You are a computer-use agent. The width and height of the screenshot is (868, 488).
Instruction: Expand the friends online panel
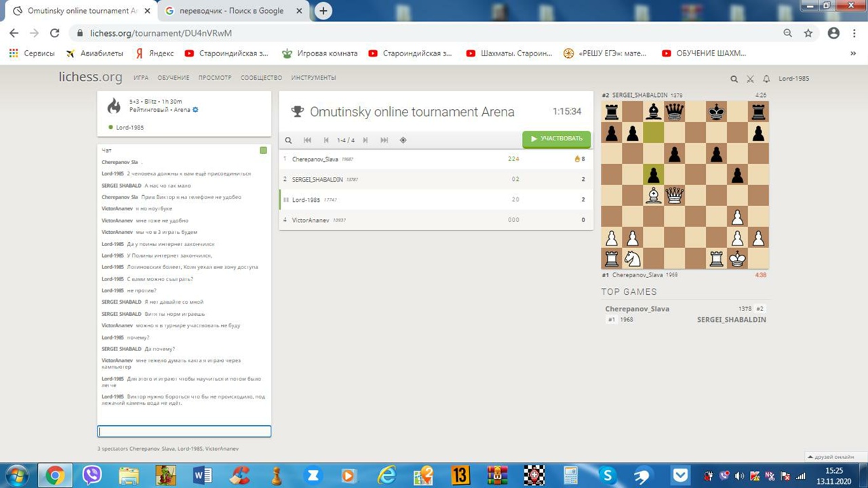click(x=829, y=457)
